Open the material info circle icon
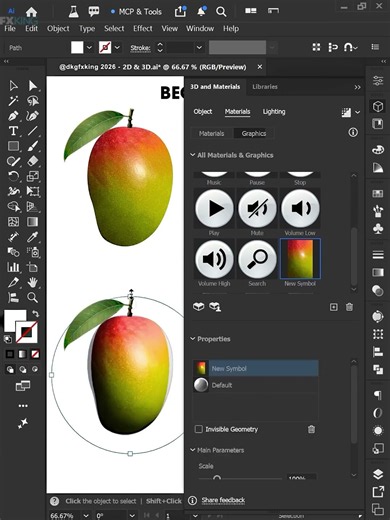 tap(353, 133)
